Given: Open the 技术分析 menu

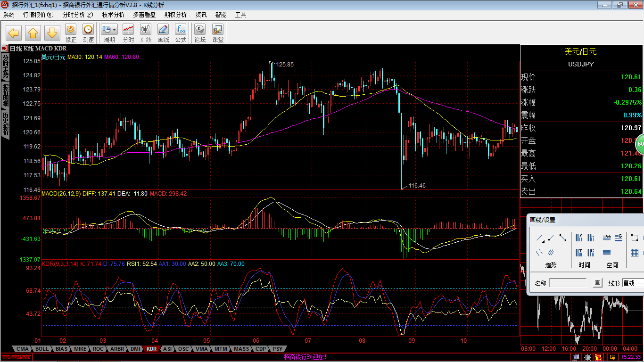Looking at the screenshot, I should (x=114, y=15).
